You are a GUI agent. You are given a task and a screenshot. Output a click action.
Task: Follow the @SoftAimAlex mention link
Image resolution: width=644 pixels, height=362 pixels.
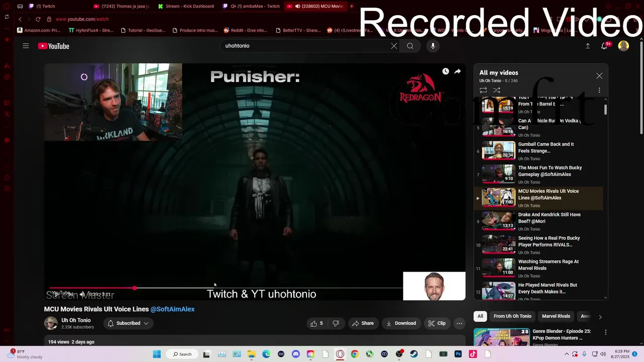pyautogui.click(x=173, y=309)
